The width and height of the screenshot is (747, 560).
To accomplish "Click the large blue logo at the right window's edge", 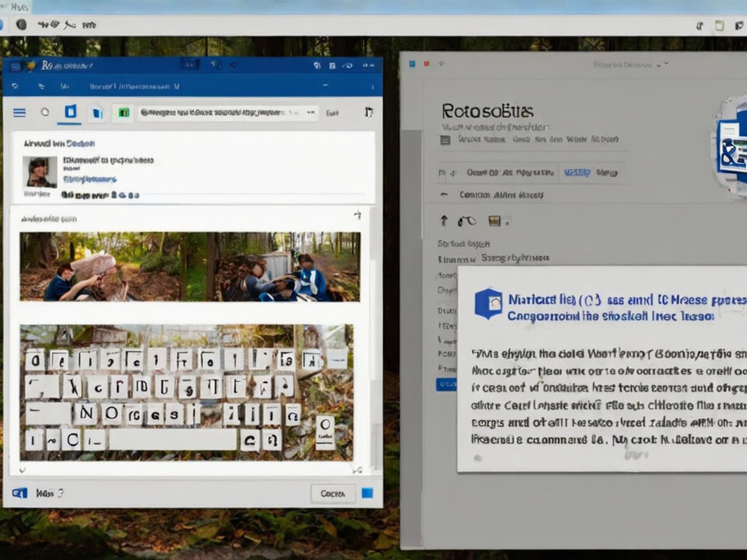I will click(730, 146).
